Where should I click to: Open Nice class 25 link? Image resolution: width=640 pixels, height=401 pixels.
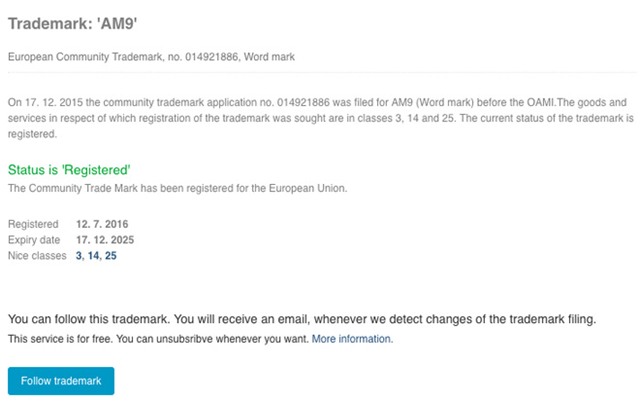(111, 256)
